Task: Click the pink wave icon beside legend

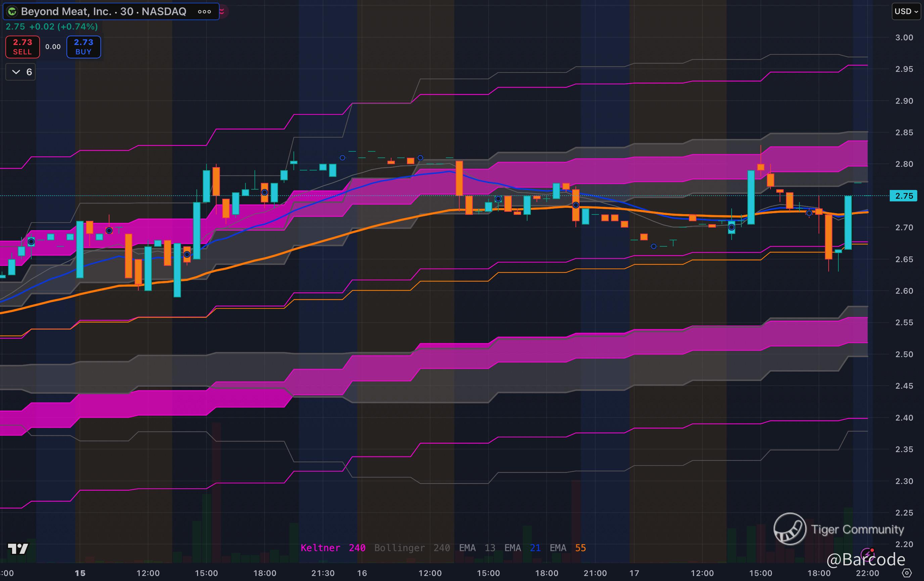Action: pyautogui.click(x=223, y=11)
